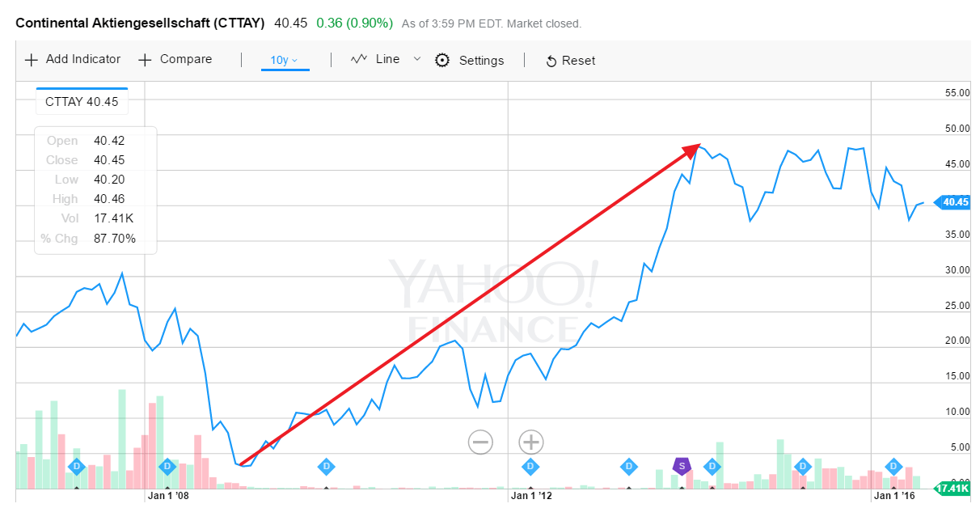Click the Settings label in toolbar
This screenshot has width=980, height=508.
tap(481, 61)
